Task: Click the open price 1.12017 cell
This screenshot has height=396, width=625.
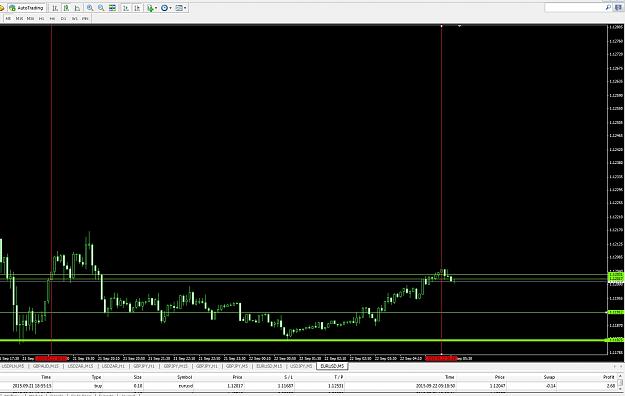Action: pyautogui.click(x=235, y=386)
